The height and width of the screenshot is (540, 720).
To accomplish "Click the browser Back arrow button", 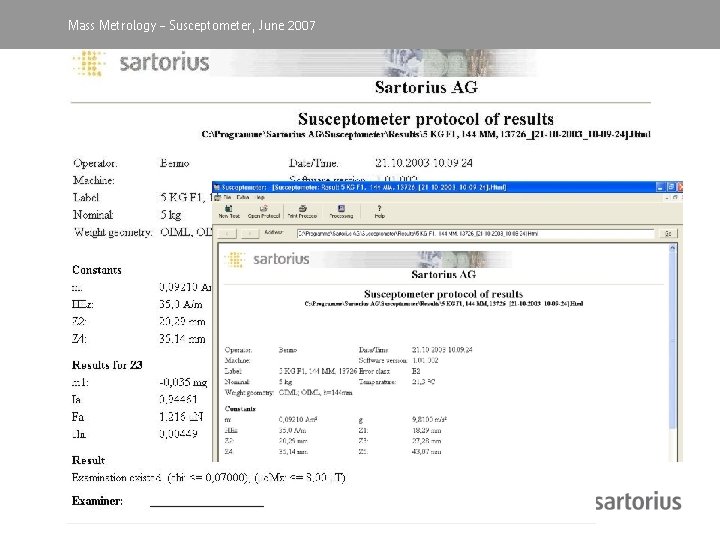I will pyautogui.click(x=228, y=234).
